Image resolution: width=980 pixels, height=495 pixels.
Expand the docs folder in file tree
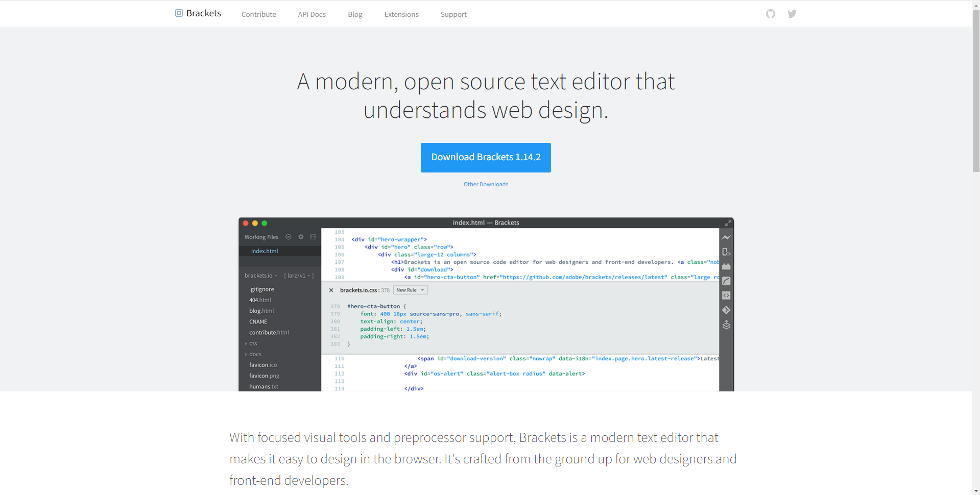[253, 354]
